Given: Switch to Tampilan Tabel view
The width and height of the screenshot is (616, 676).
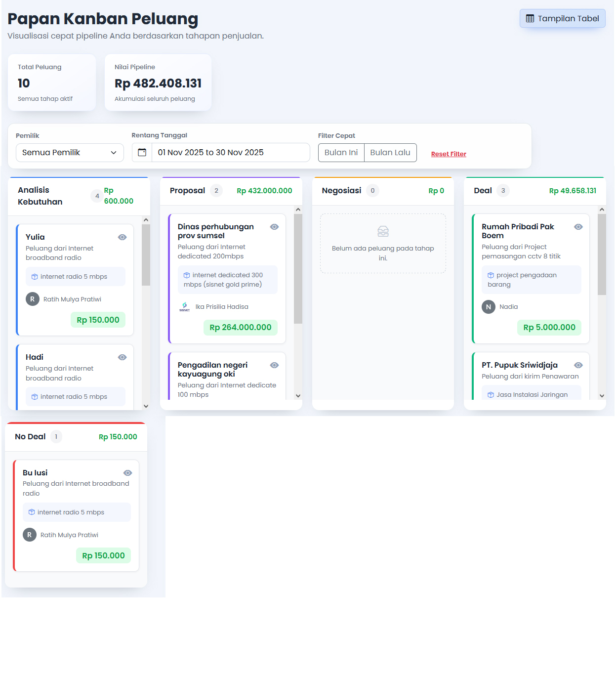Looking at the screenshot, I should click(562, 19).
